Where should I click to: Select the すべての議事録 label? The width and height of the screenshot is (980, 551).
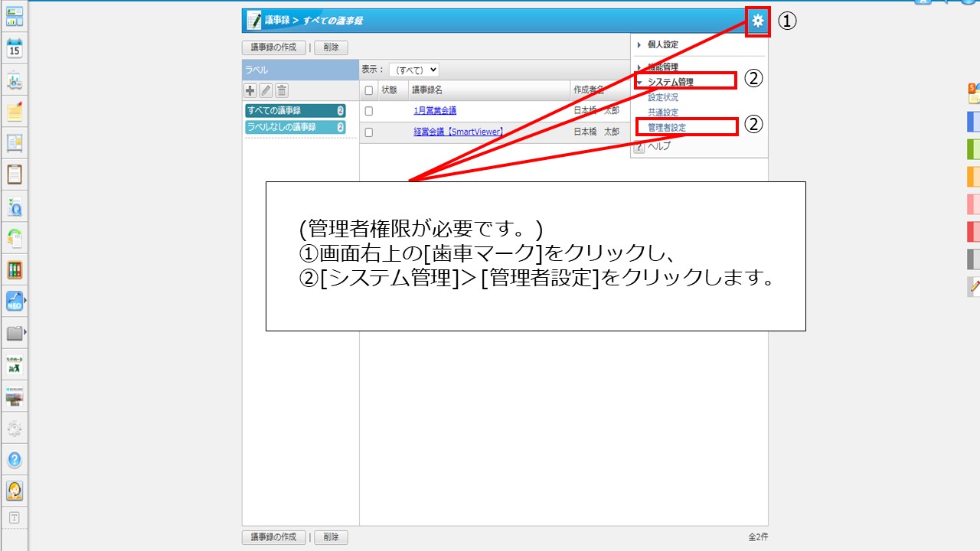(296, 111)
